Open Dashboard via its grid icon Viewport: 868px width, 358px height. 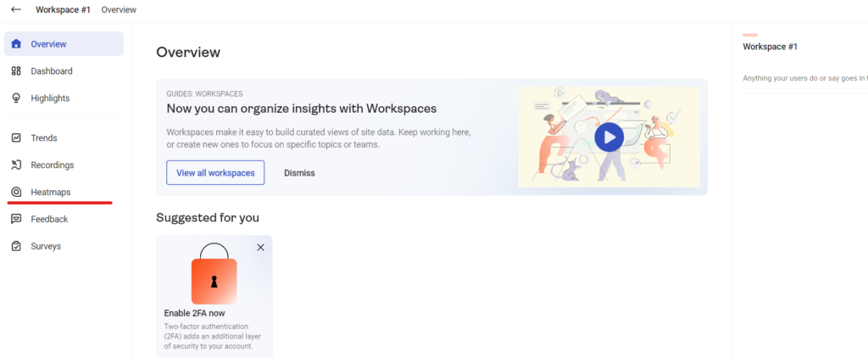point(16,71)
